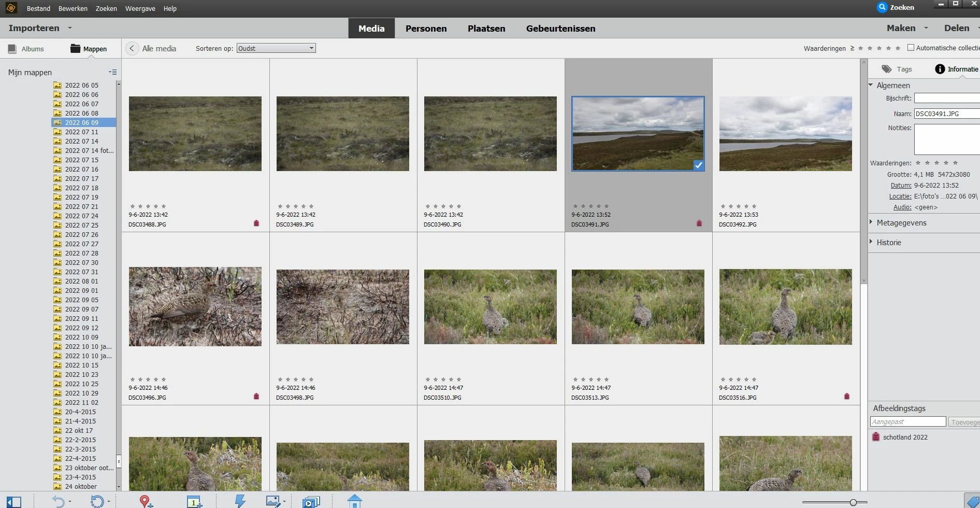Expand the Metagegevens section
Viewport: 980px width, 508px height.
click(x=871, y=222)
